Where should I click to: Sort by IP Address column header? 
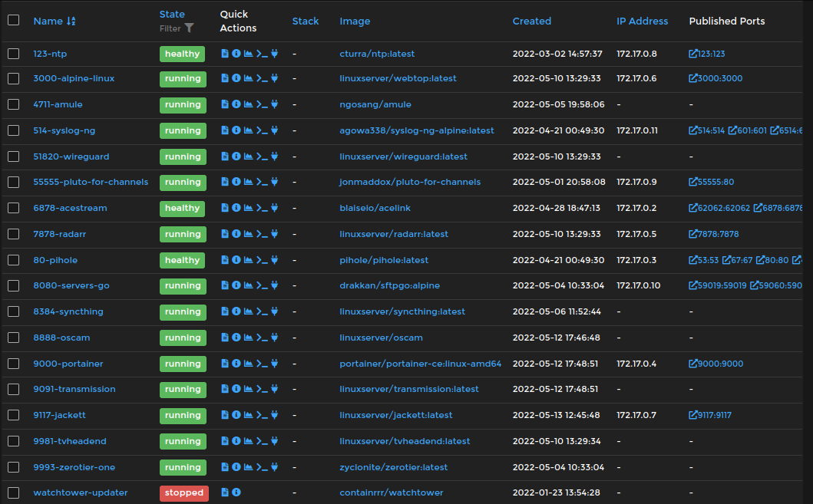(642, 21)
